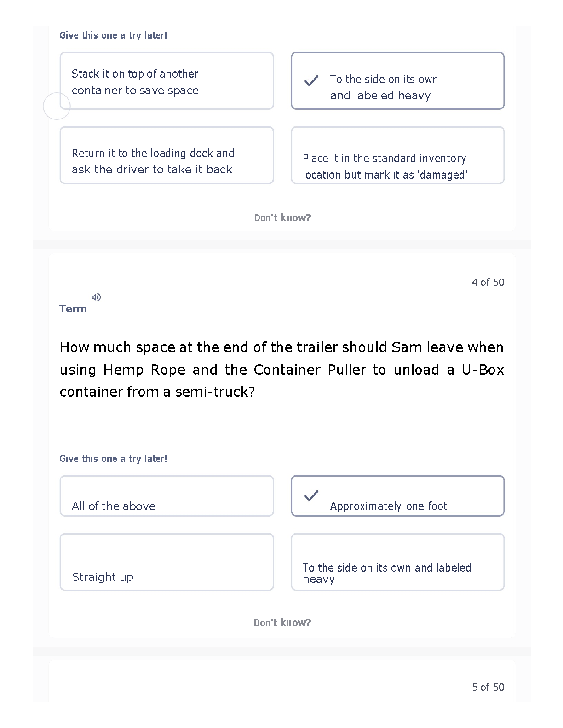Screen dimensions: 563x728
Task: Pick the 'All of the above' option
Action: pyautogui.click(x=167, y=496)
